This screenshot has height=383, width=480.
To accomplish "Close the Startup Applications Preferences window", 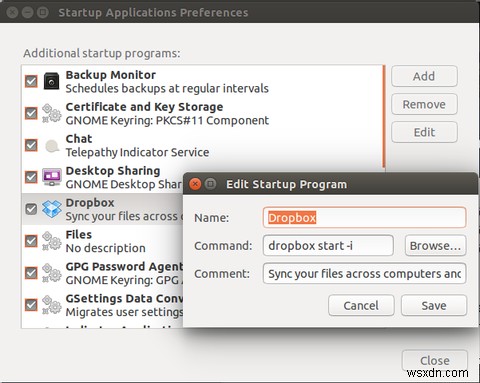I will pyautogui.click(x=435, y=361).
